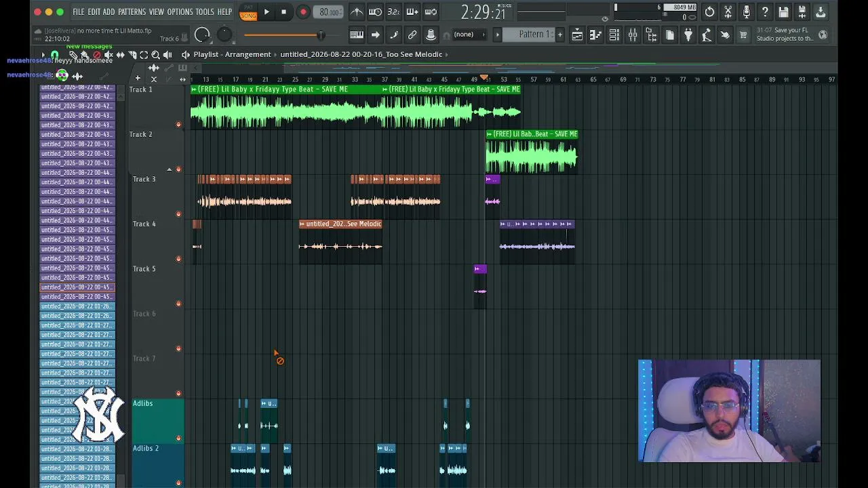Open the VIEW menu
This screenshot has width=868, height=488.
pos(157,12)
